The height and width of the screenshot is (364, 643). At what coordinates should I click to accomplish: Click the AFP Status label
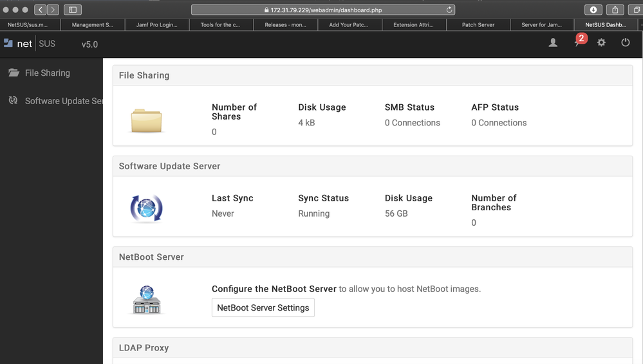495,107
